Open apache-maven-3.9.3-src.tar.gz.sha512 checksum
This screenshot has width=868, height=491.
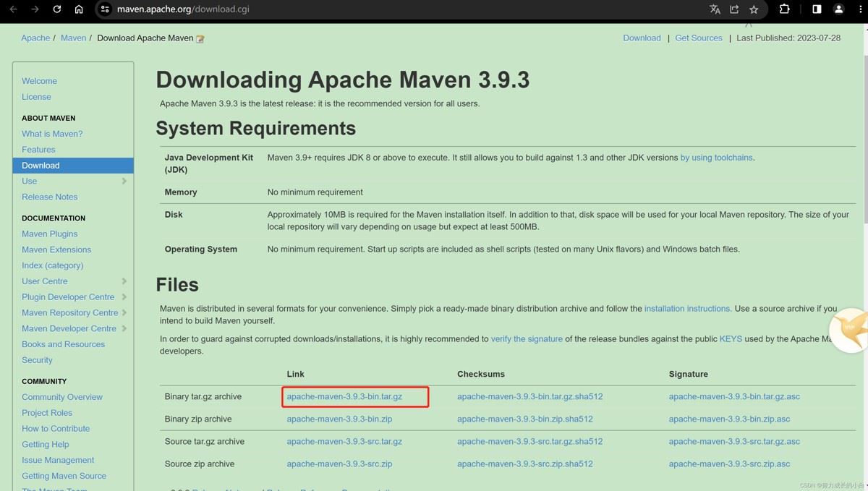529,442
